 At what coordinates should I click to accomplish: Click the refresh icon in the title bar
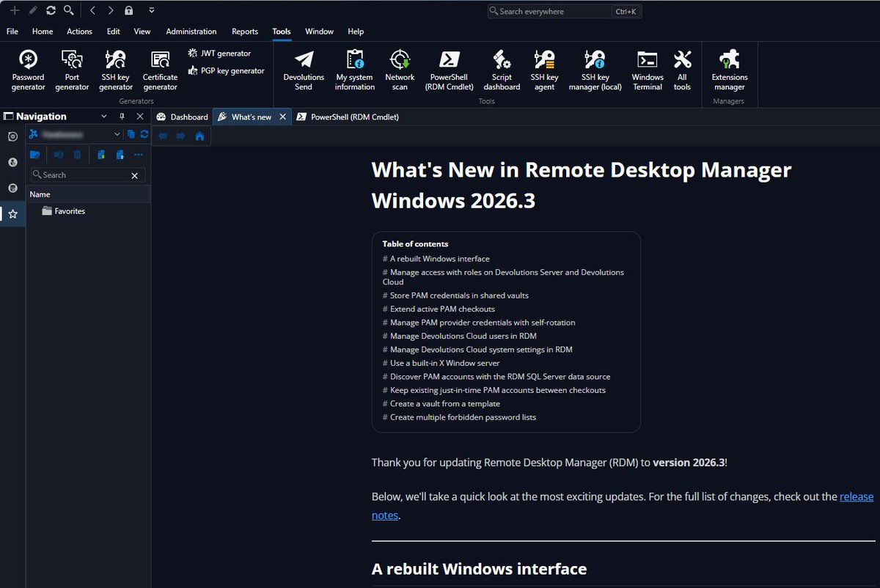pyautogui.click(x=51, y=10)
